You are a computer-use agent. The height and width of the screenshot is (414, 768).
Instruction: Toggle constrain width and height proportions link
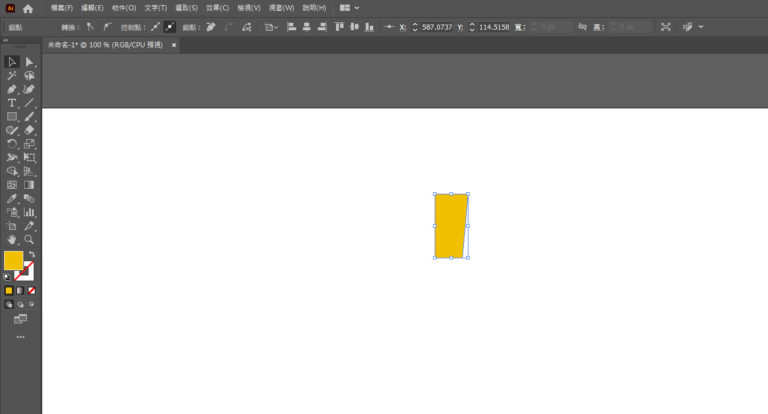tap(582, 27)
